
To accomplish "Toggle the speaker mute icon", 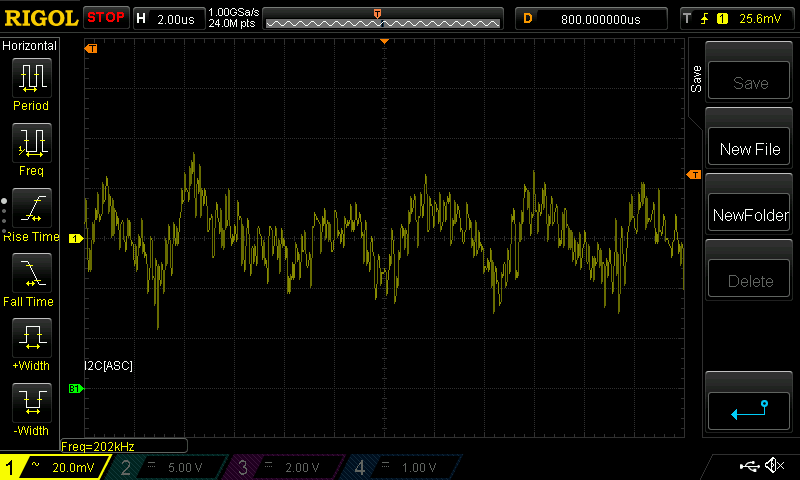I will [x=773, y=466].
